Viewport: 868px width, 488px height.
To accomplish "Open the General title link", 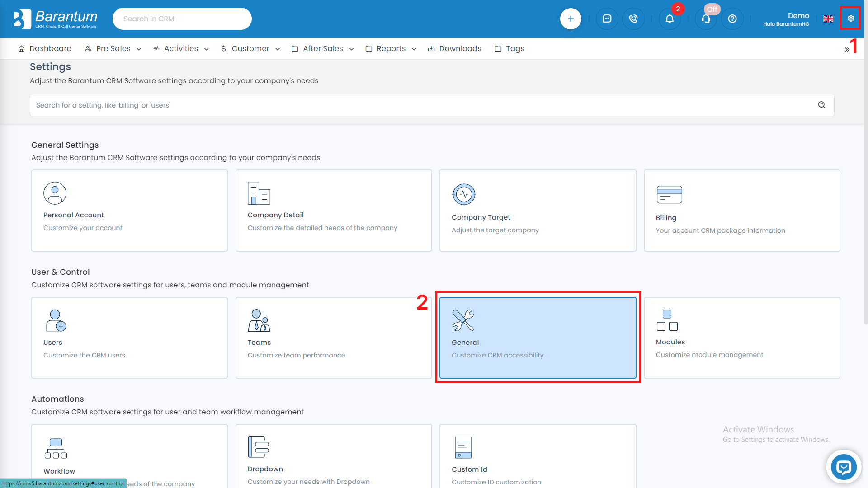I will (465, 343).
